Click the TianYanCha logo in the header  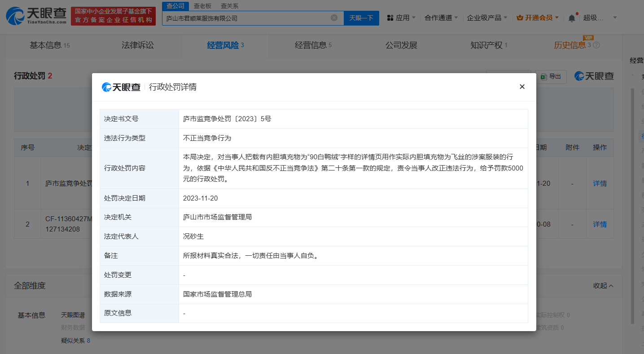36,16
